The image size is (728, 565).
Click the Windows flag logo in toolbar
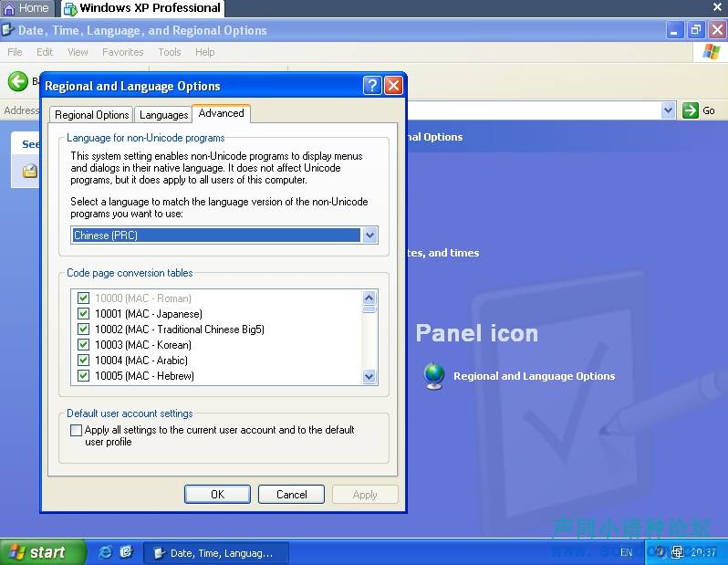click(x=711, y=52)
